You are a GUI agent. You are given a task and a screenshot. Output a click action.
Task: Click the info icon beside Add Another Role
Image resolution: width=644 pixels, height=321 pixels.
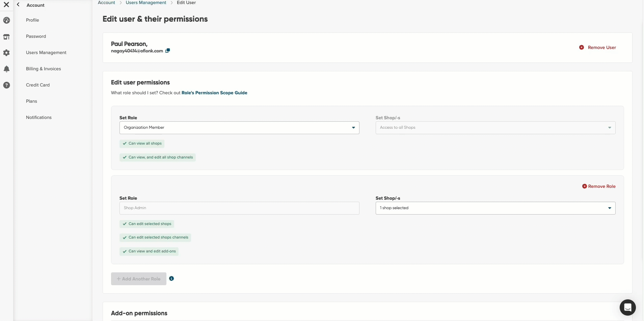pos(171,278)
